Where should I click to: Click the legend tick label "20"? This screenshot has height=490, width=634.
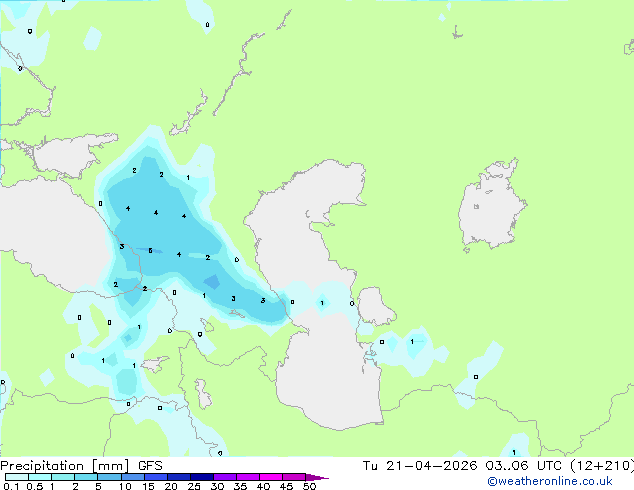pos(171,486)
